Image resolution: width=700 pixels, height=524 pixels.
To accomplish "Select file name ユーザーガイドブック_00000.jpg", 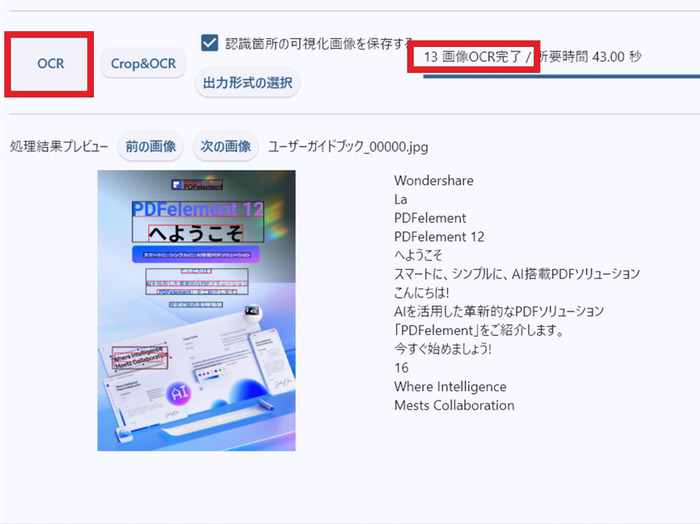I will (x=348, y=147).
